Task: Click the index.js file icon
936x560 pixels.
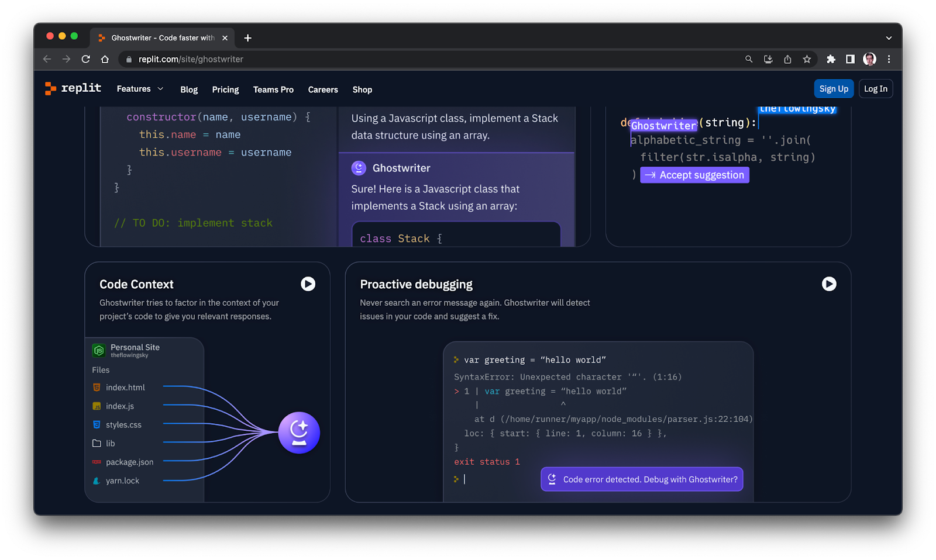Action: (x=97, y=406)
